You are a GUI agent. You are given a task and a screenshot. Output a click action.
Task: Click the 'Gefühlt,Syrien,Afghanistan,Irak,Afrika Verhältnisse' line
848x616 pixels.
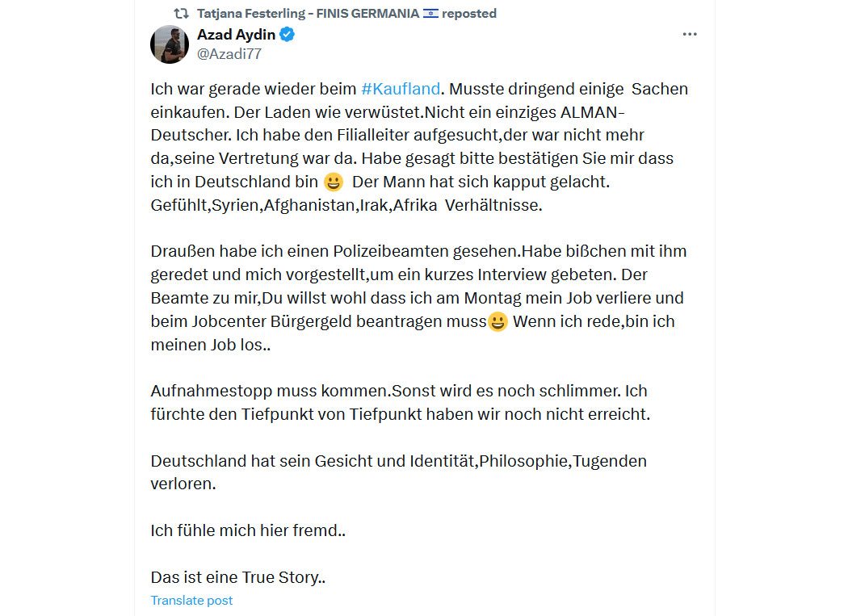click(346, 206)
